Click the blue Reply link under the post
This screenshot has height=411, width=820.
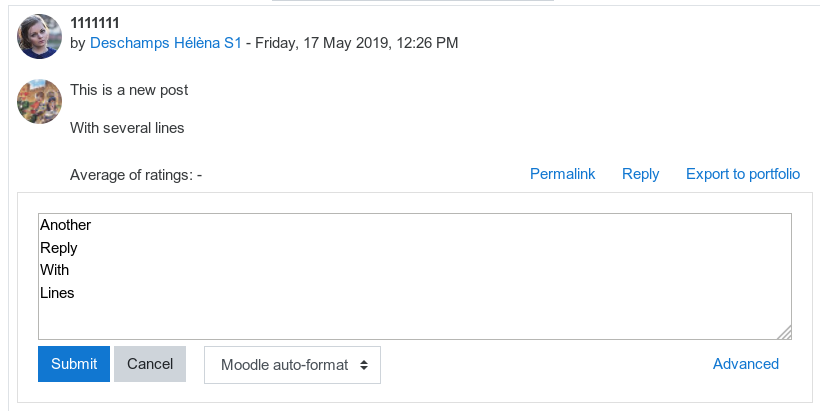point(640,174)
